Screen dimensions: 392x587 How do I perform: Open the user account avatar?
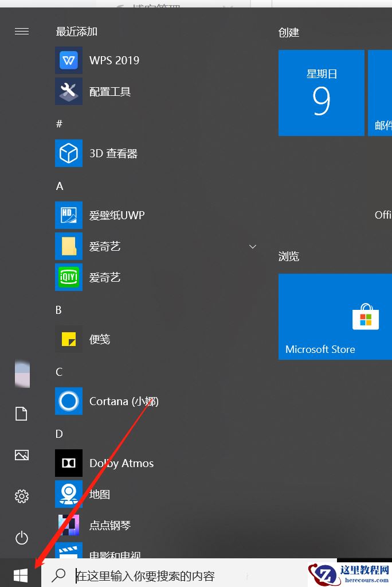pos(22,374)
